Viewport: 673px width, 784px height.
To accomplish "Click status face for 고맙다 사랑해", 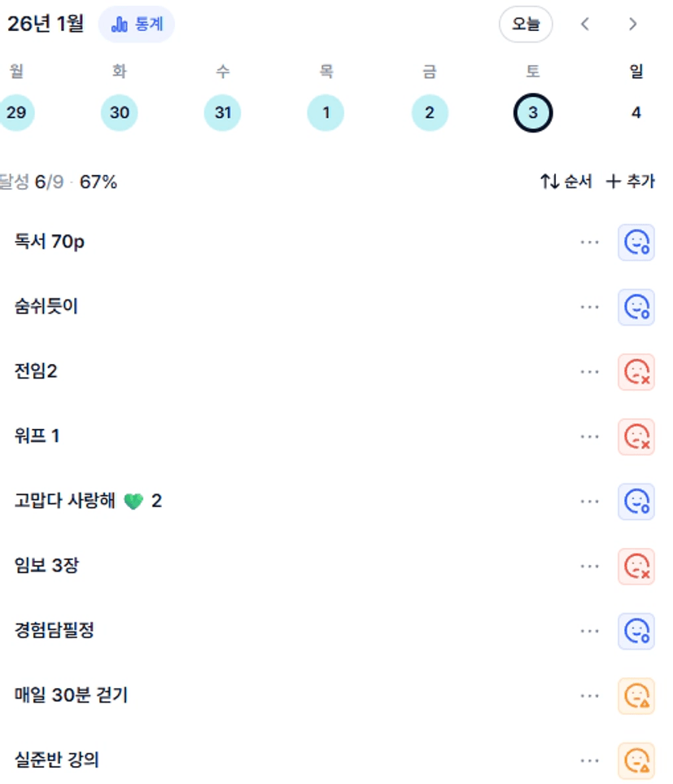I will pyautogui.click(x=636, y=501).
